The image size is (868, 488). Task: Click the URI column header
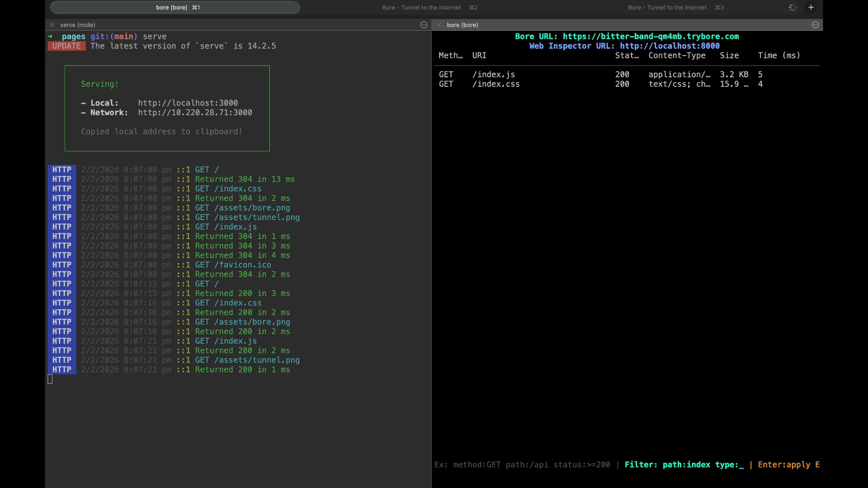pos(479,56)
